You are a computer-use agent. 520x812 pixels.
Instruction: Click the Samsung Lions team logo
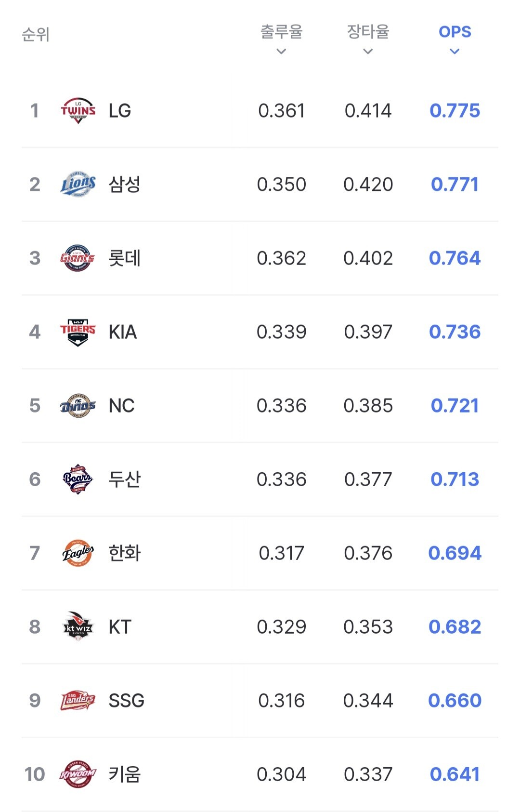coord(78,185)
